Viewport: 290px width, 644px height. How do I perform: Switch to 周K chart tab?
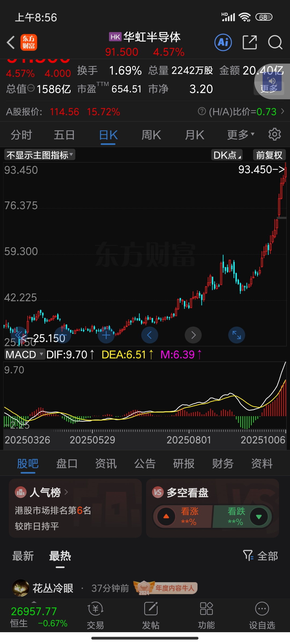point(151,134)
